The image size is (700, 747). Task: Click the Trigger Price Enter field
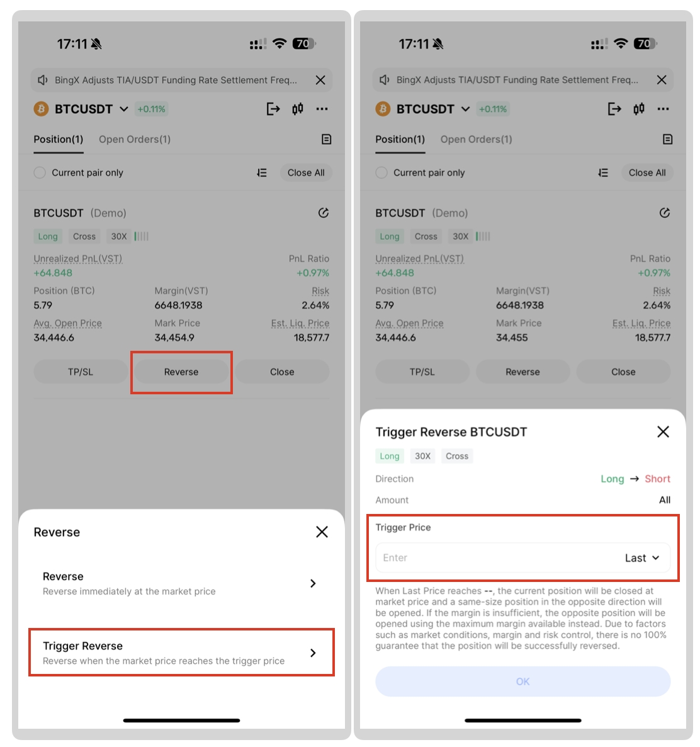tap(498, 558)
